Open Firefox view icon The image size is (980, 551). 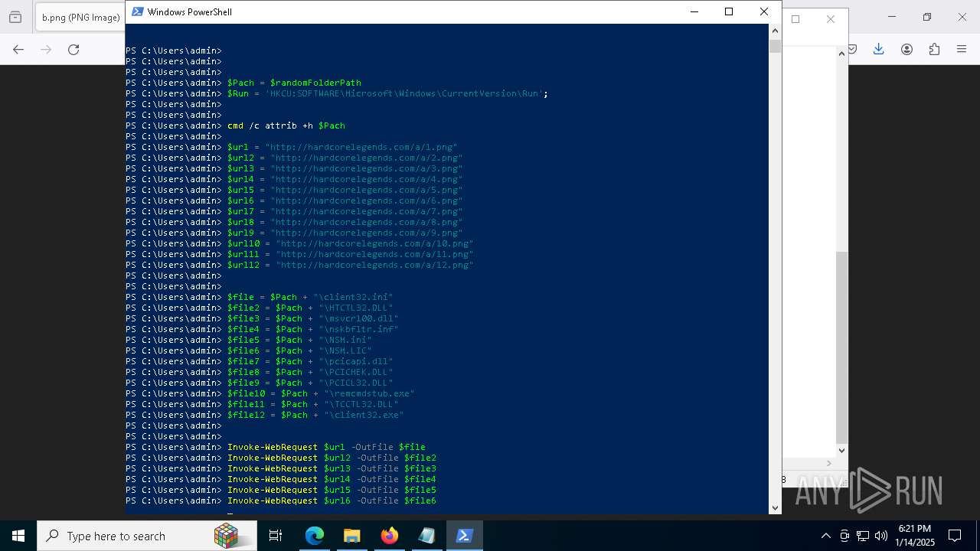pyautogui.click(x=15, y=17)
